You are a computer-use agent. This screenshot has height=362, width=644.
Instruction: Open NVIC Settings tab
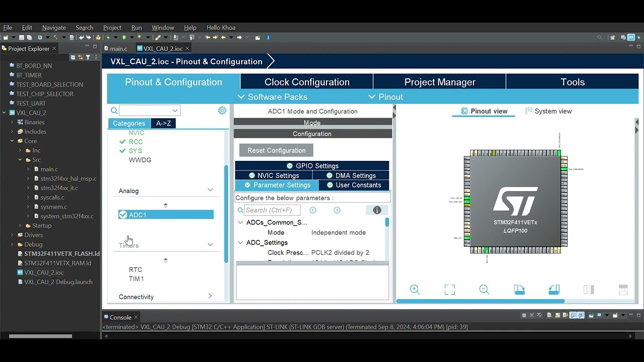[x=274, y=175]
